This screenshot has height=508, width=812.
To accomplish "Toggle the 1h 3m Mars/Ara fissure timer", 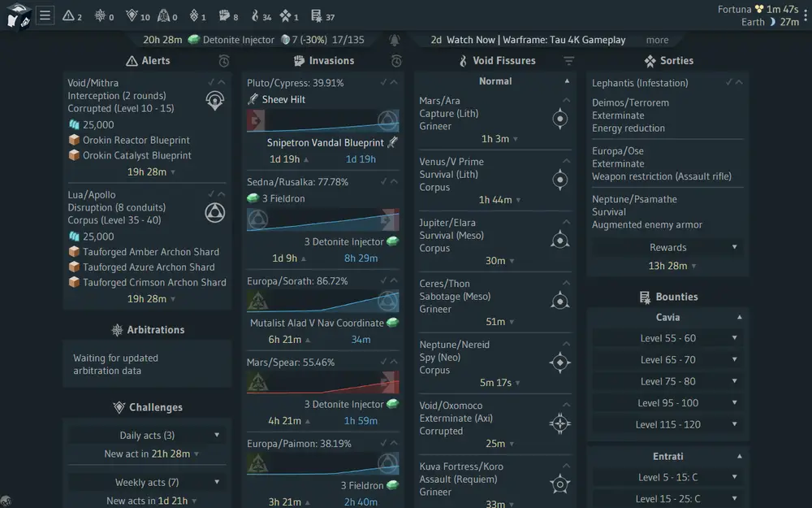I will click(x=499, y=139).
